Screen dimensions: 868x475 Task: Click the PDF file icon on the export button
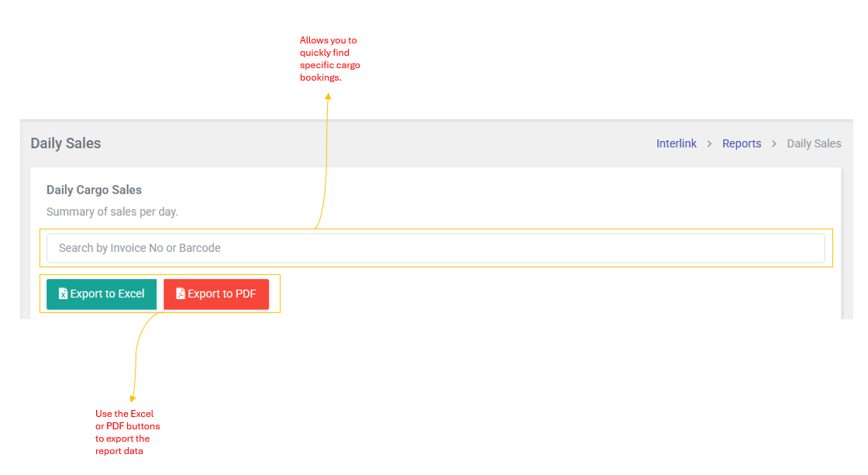(181, 294)
